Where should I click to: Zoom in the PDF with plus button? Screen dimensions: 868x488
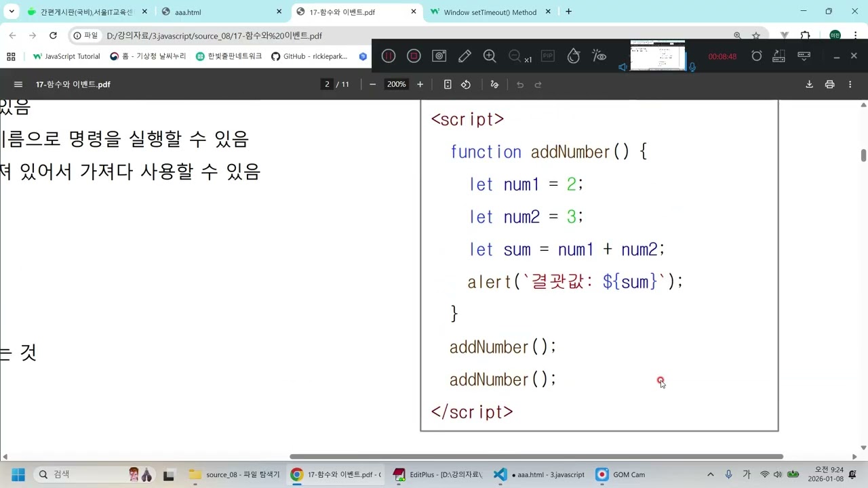coord(420,85)
